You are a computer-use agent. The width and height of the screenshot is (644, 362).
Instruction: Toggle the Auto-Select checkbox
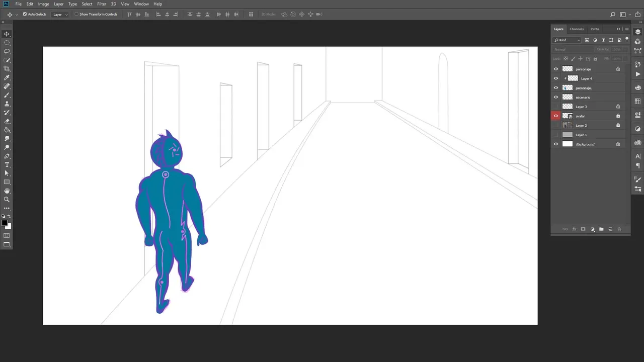(x=25, y=14)
